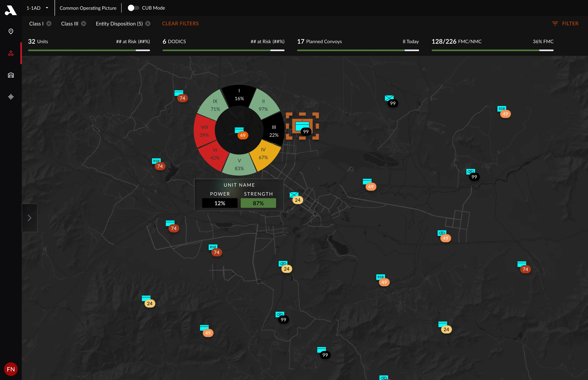Image resolution: width=588 pixels, height=380 pixels.
Task: Select the crossed-envelope marker scored 99 up top
Action: coord(391,101)
